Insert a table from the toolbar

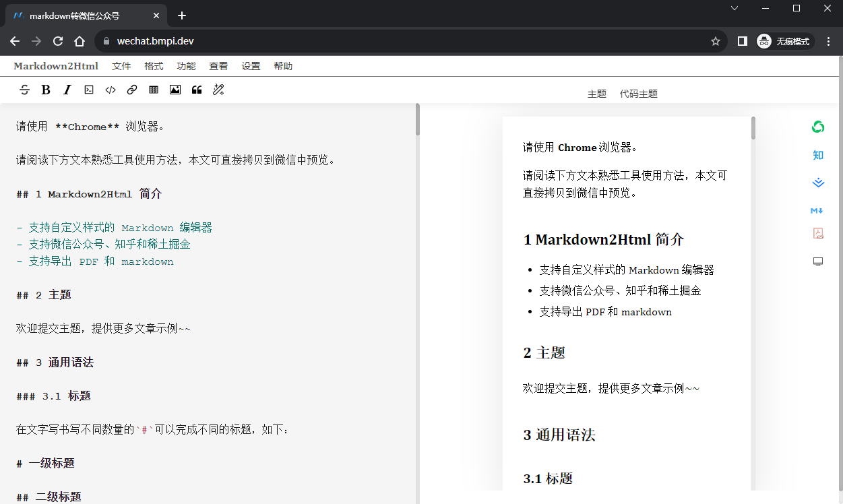(x=154, y=90)
